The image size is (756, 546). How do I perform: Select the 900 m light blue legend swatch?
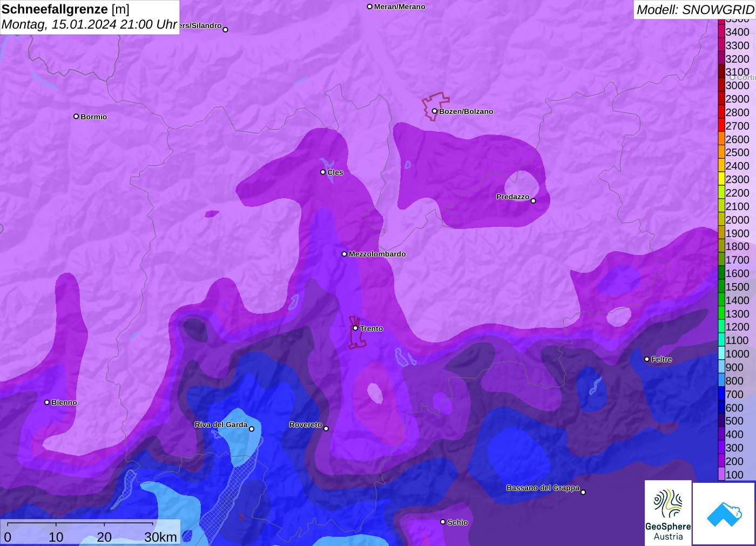click(x=721, y=367)
